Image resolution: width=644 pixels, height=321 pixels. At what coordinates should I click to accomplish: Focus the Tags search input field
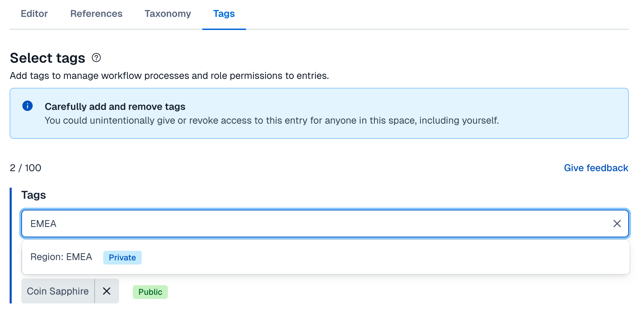pyautogui.click(x=310, y=224)
